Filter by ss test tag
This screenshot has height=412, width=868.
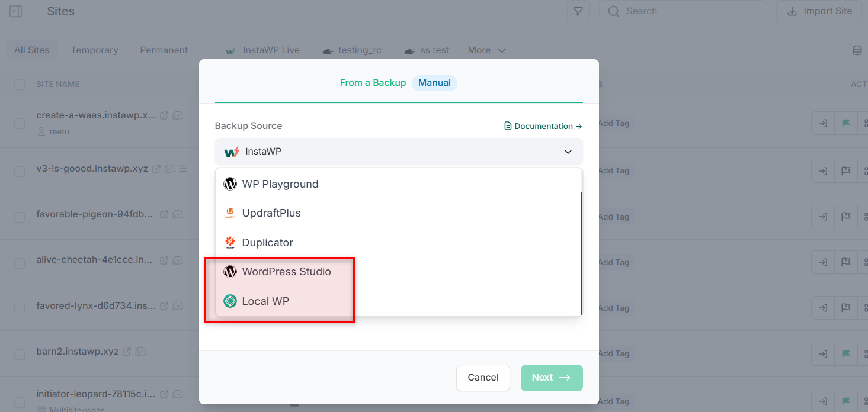click(x=427, y=50)
